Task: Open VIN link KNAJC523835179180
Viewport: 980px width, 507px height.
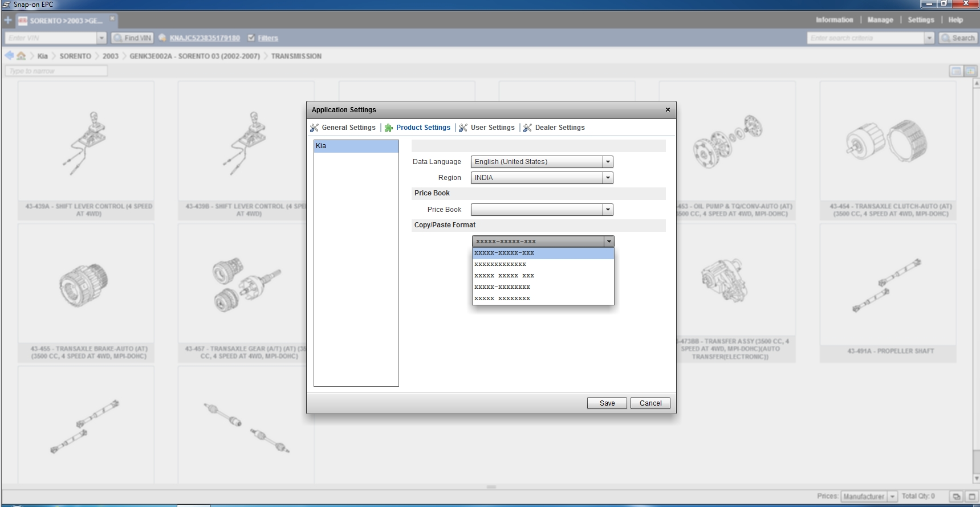Action: 205,38
